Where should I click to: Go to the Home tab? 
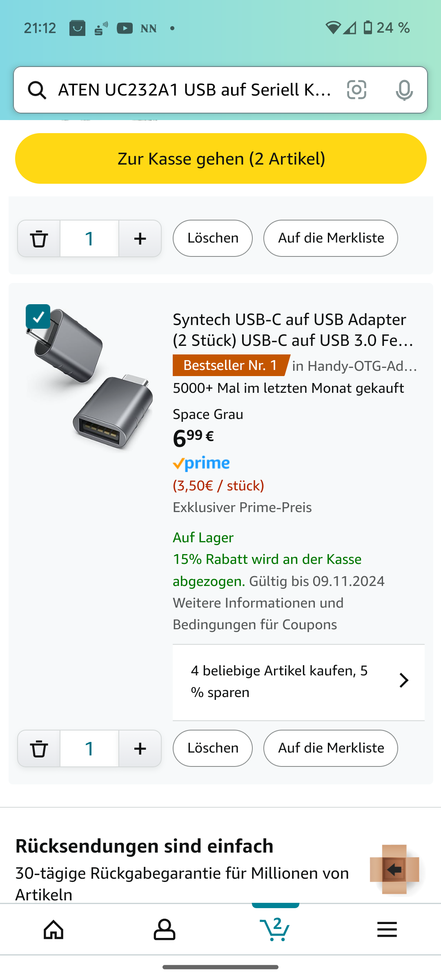(54, 930)
